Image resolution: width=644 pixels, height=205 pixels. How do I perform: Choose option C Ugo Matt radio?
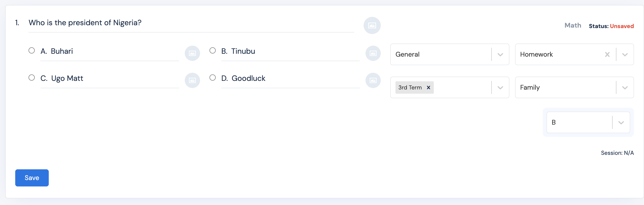pos(32,78)
